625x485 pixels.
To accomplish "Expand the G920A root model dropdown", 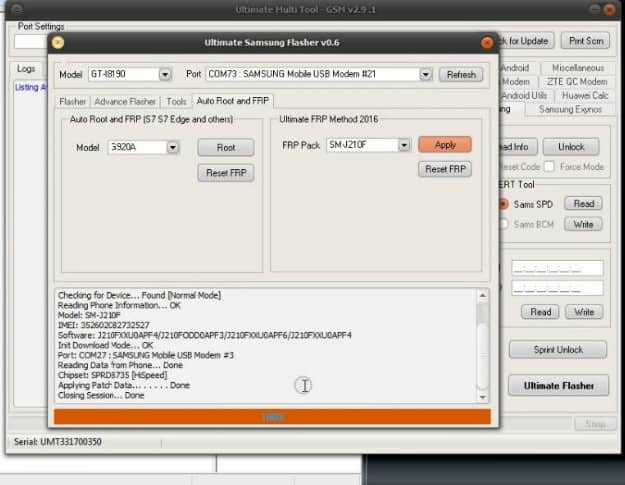I will coord(173,148).
